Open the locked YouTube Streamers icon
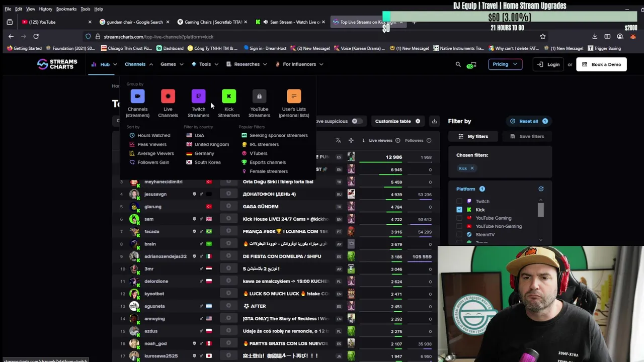The width and height of the screenshot is (644, 362). (x=259, y=96)
